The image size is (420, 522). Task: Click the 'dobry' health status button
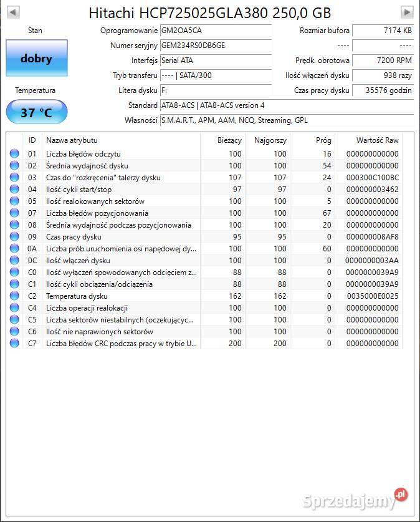click(x=37, y=58)
